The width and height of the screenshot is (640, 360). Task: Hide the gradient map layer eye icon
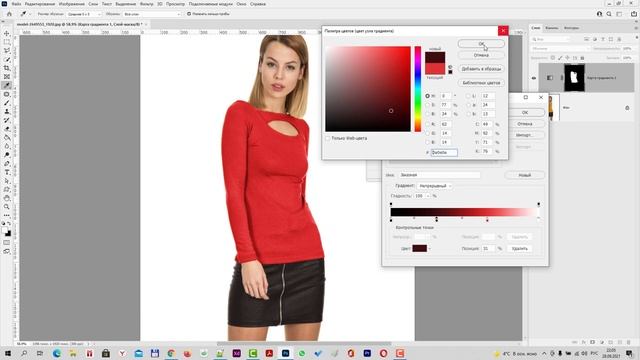pos(533,78)
